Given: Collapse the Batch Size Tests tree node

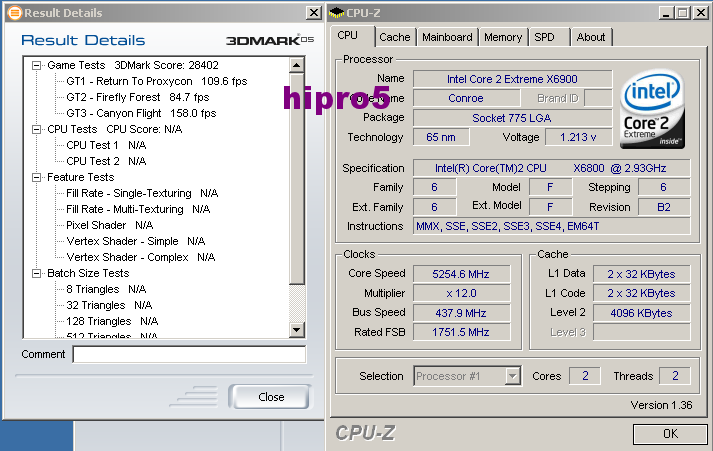Looking at the screenshot, I should coord(36,273).
